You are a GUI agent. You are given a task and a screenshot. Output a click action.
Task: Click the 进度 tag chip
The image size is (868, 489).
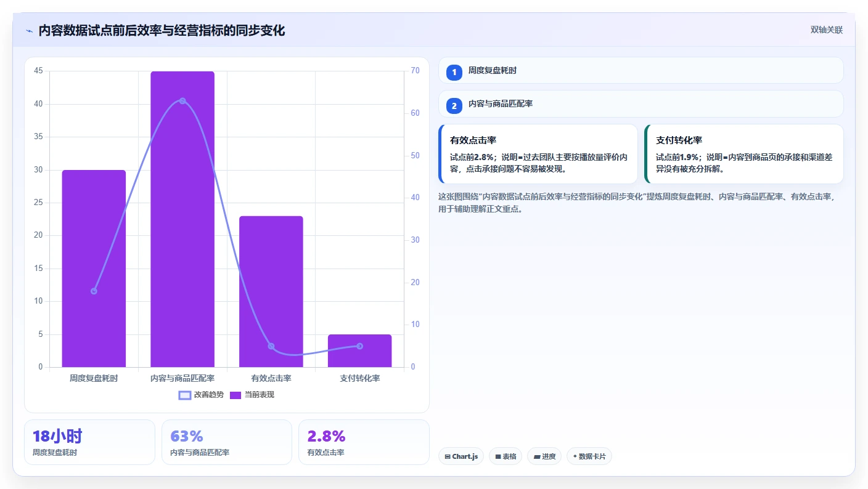click(x=544, y=456)
